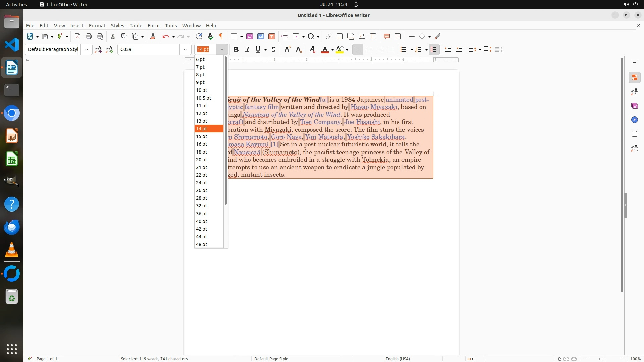Image resolution: width=644 pixels, height=362 pixels.
Task: Click the Insert Special Character omega icon
Action: point(311,36)
